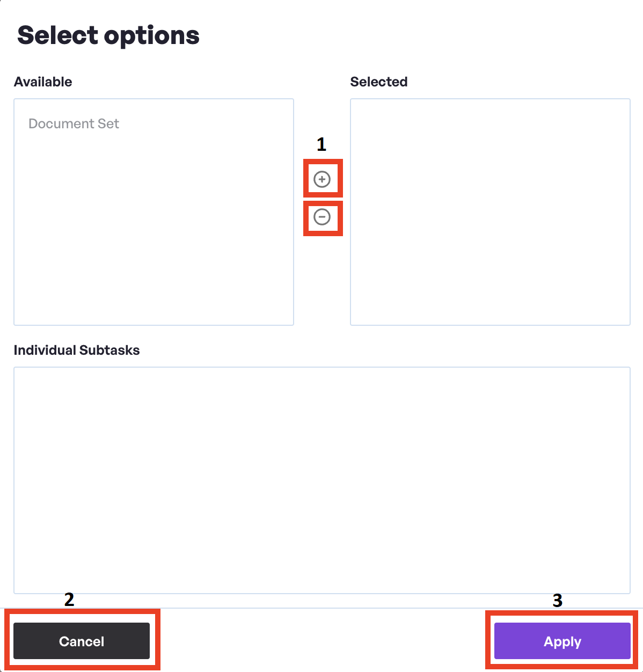Select Document Set in the Available list
Viewport: 643px width, 672px height.
tap(74, 124)
